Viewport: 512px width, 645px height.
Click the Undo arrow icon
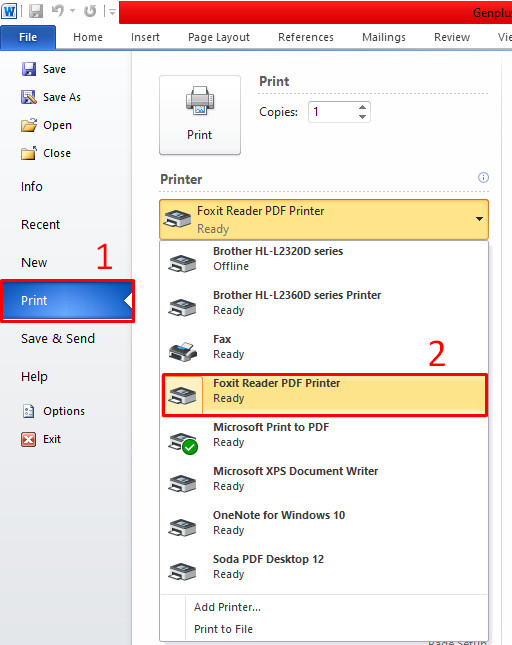(x=58, y=11)
